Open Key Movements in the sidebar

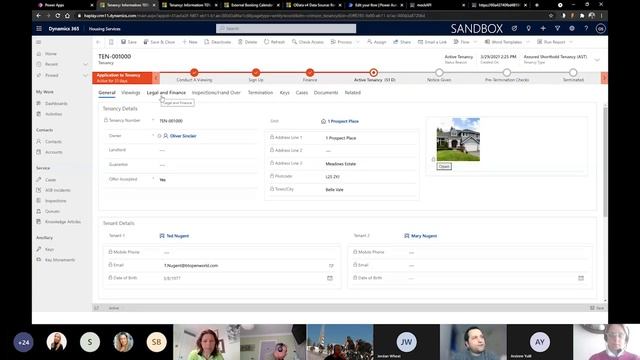point(60,260)
